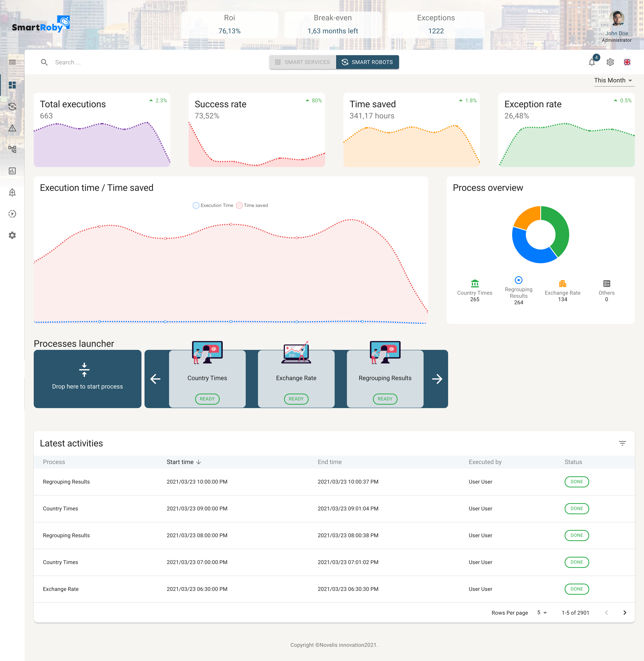Click the '2021/03/23 08:00:00 PM' start time cell

click(197, 535)
